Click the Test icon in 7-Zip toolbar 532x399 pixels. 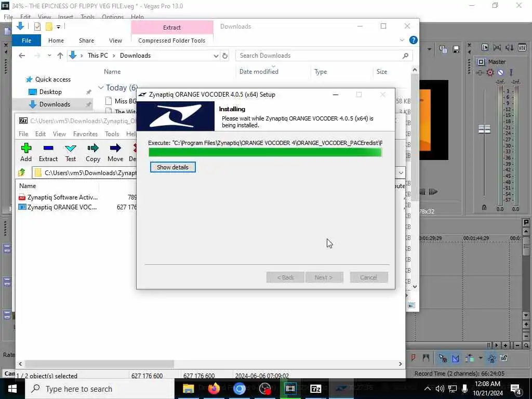pos(71,152)
